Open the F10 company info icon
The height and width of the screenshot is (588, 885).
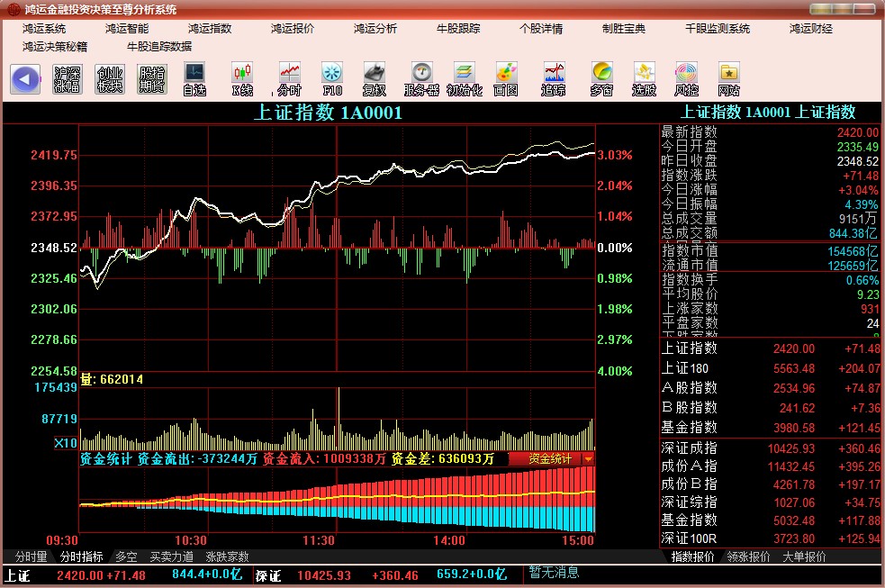coord(332,79)
